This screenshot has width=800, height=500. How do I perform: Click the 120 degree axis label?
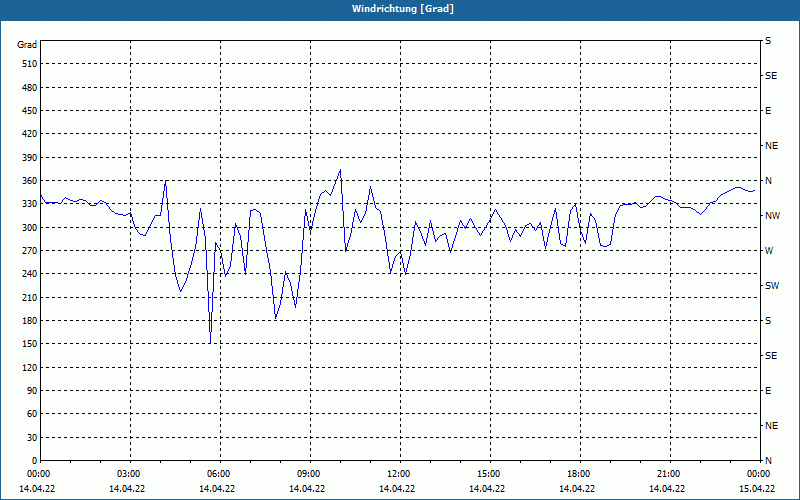click(x=30, y=367)
